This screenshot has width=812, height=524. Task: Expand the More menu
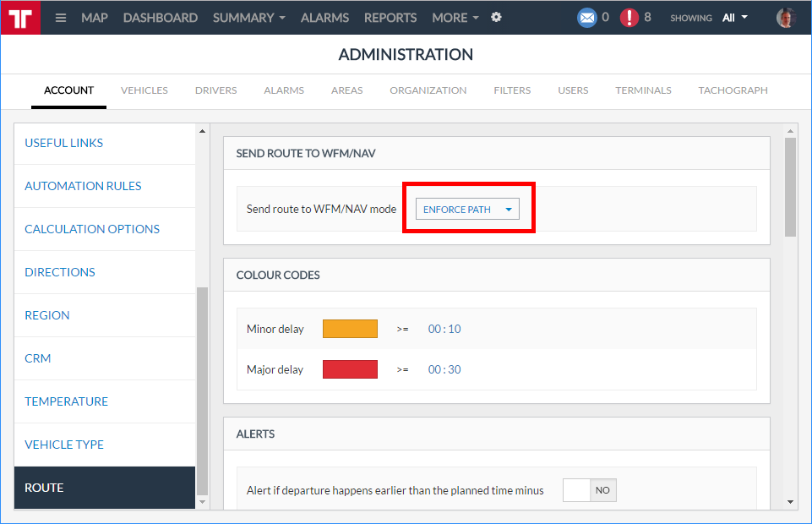pos(455,18)
